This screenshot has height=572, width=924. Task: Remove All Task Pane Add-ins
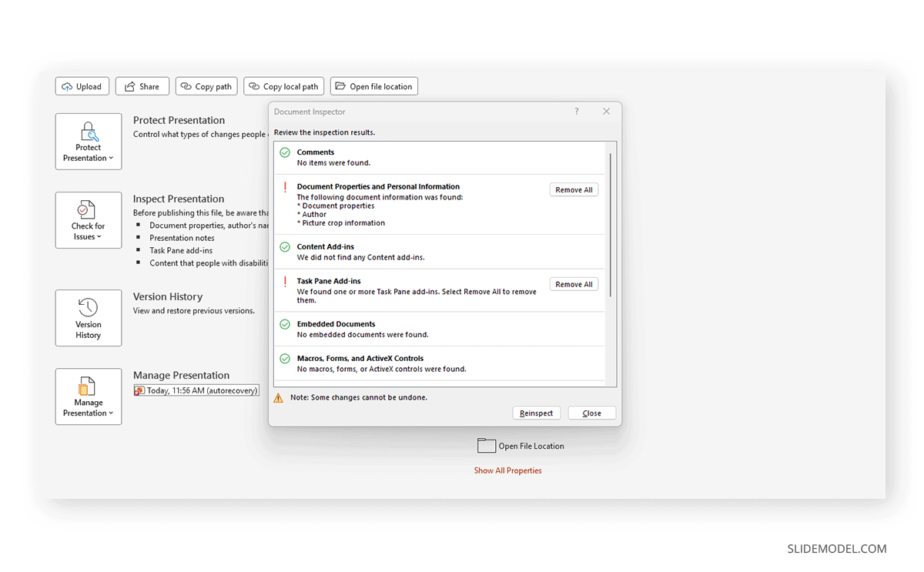coord(574,284)
